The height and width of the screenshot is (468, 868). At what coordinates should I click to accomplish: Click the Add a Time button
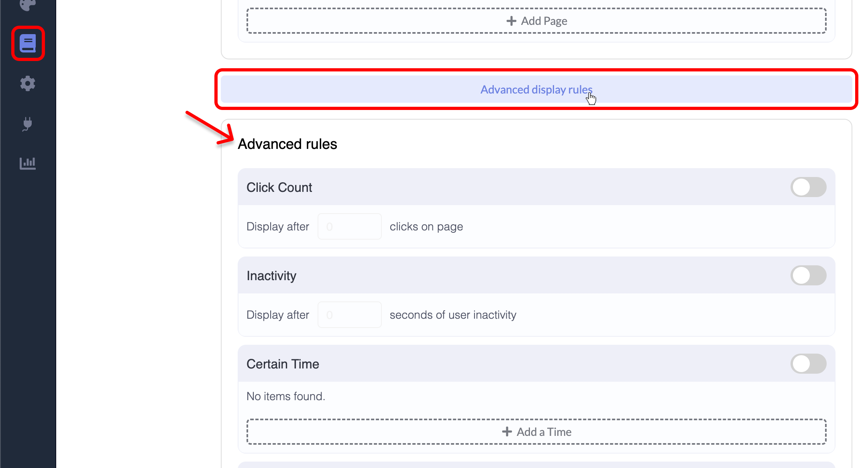click(537, 431)
